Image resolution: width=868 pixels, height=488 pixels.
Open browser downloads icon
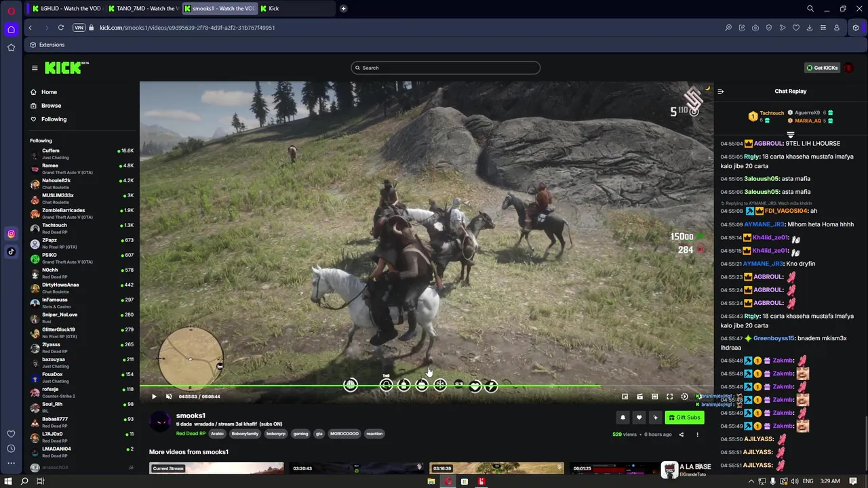pyautogui.click(x=810, y=28)
